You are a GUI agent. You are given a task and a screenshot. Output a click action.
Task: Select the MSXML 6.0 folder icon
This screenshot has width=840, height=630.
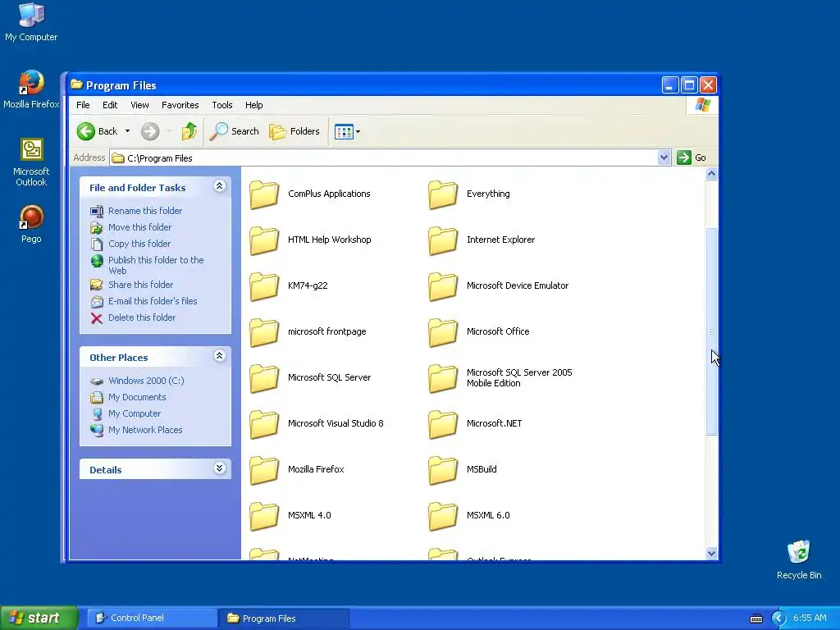click(x=443, y=515)
